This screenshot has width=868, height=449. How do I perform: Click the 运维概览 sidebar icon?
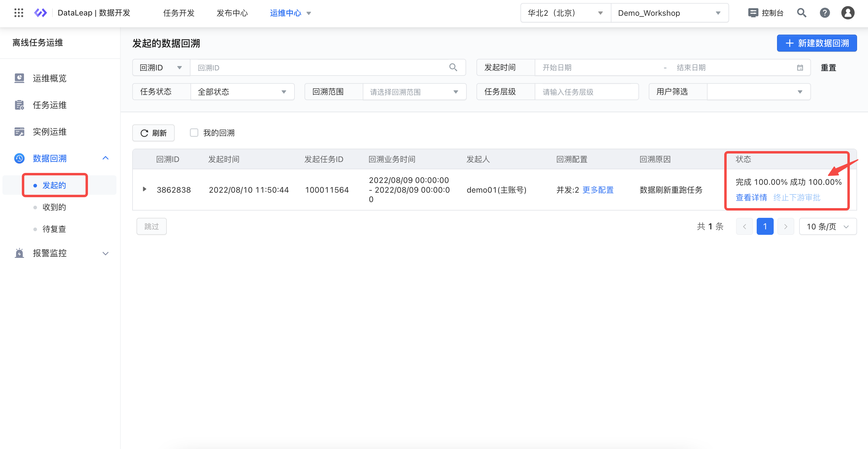(19, 78)
